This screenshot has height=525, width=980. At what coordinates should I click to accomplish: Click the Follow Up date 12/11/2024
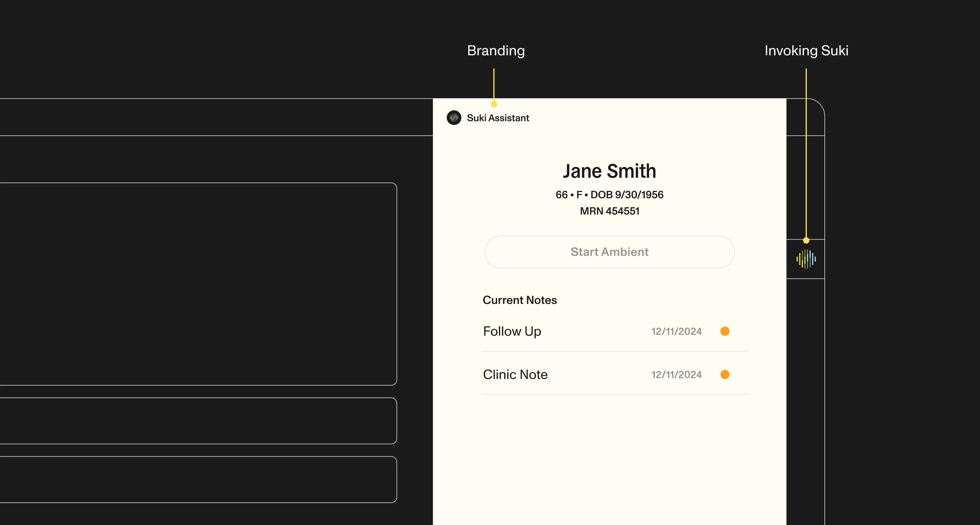point(676,331)
